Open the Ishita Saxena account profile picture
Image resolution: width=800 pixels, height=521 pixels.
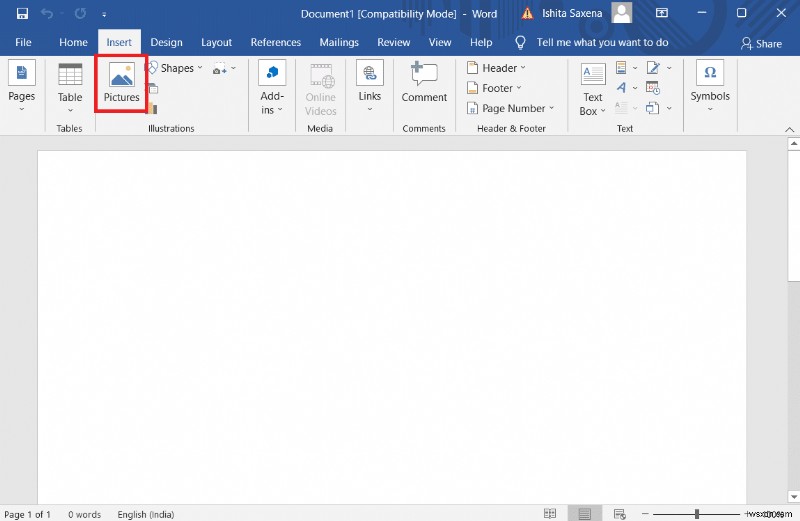[621, 13]
